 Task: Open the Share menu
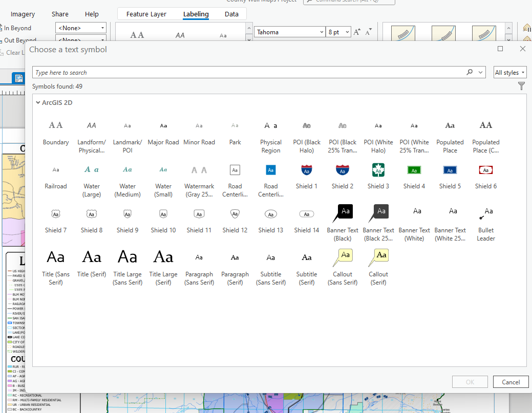pyautogui.click(x=60, y=14)
